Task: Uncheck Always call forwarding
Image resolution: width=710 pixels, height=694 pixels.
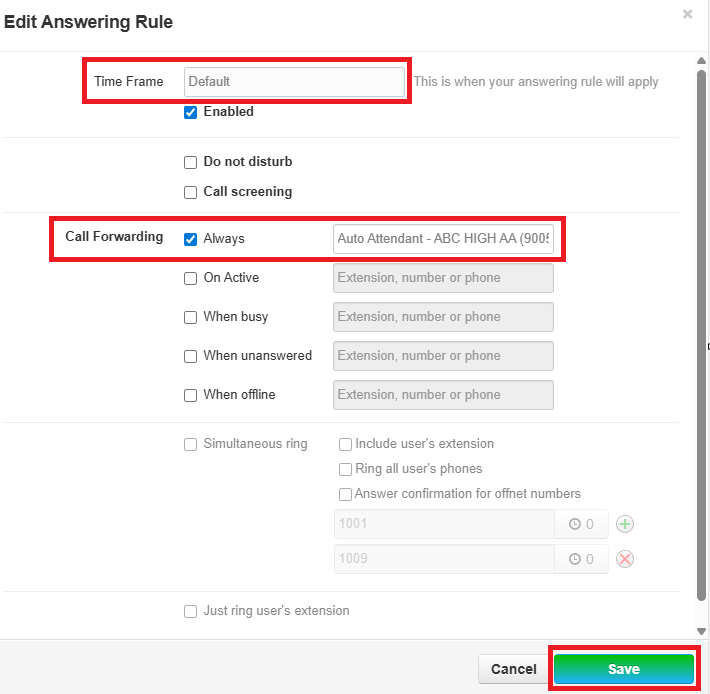Action: tap(191, 239)
